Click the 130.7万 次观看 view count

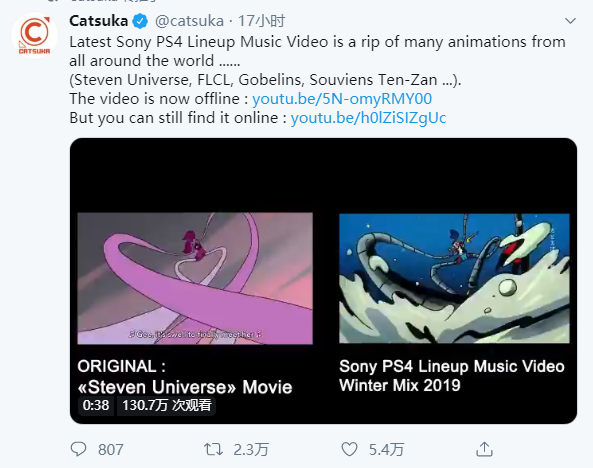click(166, 406)
